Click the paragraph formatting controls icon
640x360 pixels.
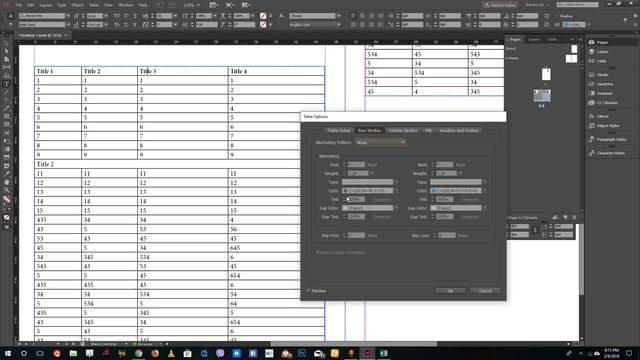tap(11, 24)
